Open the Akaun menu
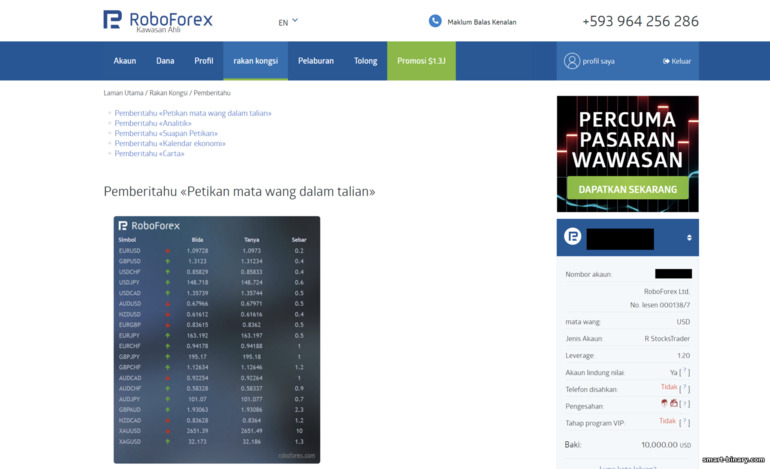 pos(125,61)
